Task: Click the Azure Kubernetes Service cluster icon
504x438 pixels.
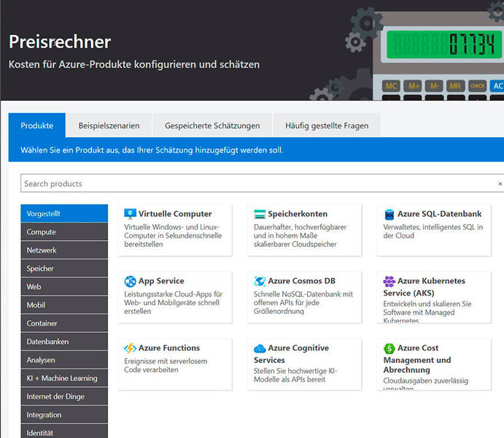Action: [389, 281]
